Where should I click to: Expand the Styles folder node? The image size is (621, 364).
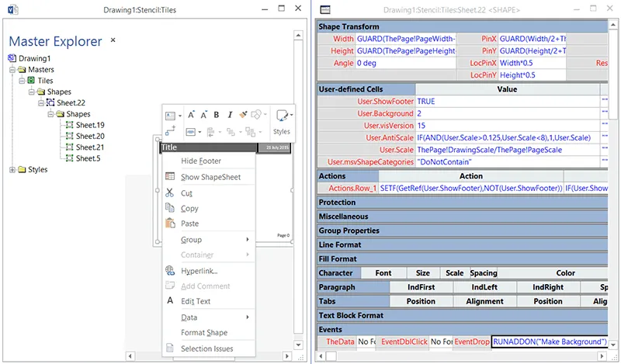[12, 169]
